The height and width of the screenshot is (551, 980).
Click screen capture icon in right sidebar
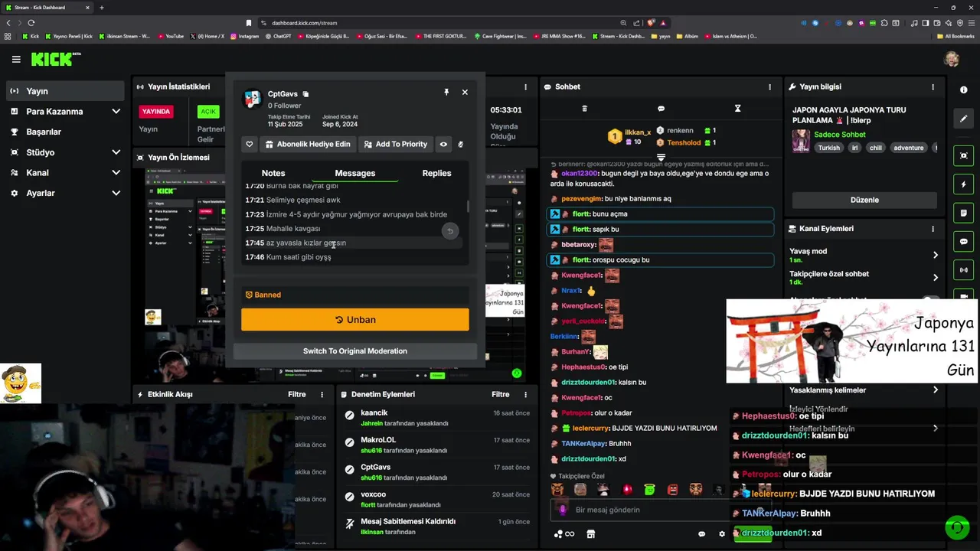click(x=963, y=156)
